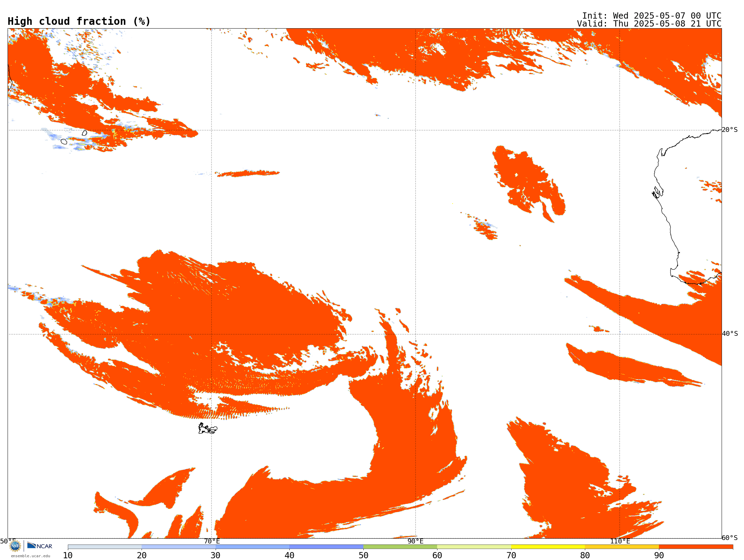Click the colorbar label 20

tap(142, 556)
